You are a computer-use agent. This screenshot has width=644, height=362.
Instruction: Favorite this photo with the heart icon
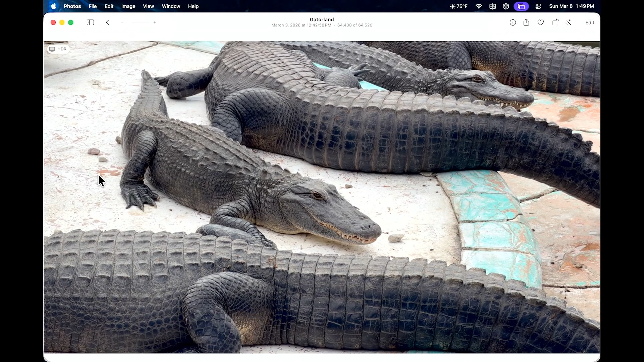point(541,22)
